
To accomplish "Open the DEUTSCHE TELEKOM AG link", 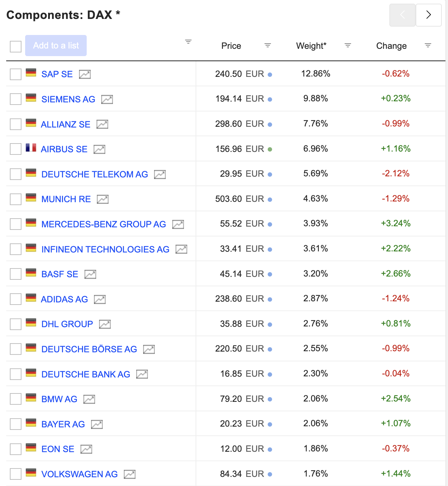I will point(95,175).
